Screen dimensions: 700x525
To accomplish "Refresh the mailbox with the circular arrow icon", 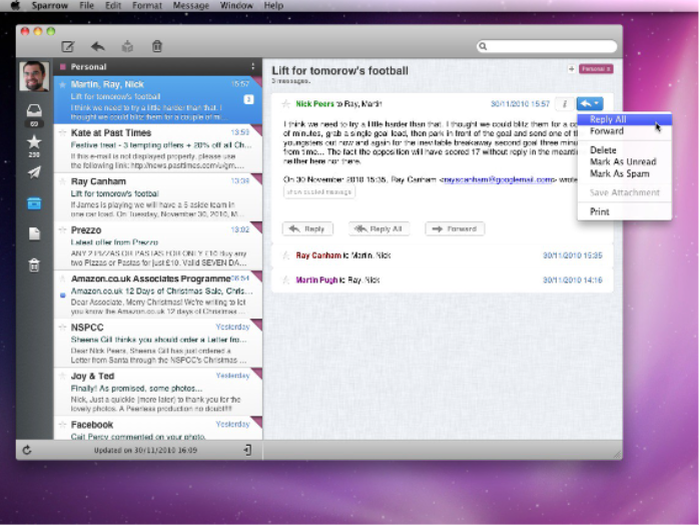I will [x=27, y=450].
